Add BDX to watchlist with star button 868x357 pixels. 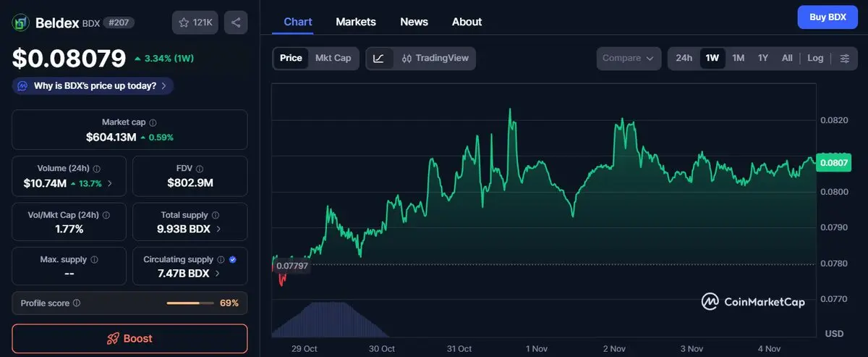[195, 22]
